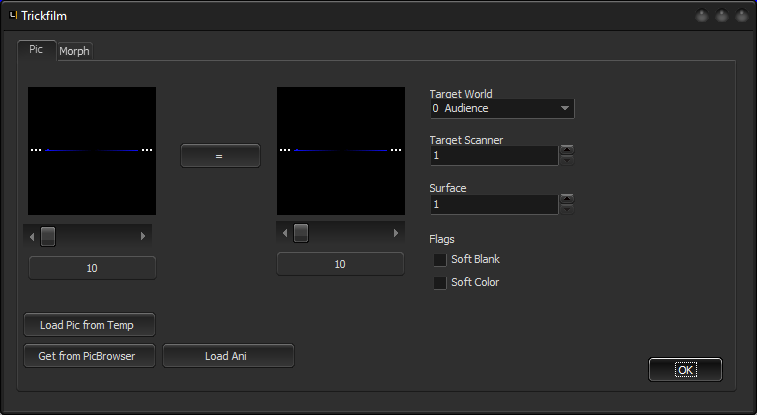
Task: Enable the Soft Blank checkbox
Action: [x=440, y=259]
